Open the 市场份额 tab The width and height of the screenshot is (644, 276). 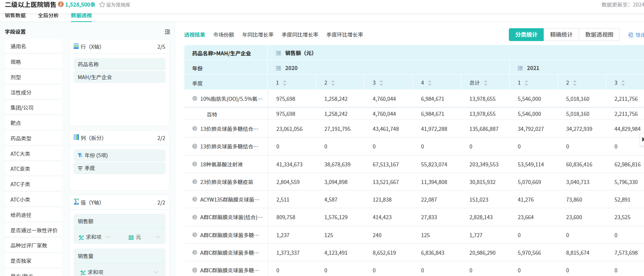click(x=223, y=35)
